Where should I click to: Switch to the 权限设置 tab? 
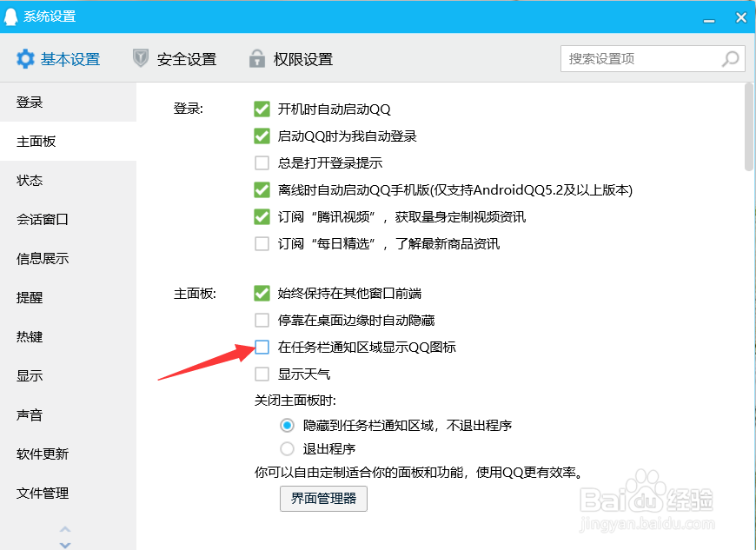pos(291,59)
